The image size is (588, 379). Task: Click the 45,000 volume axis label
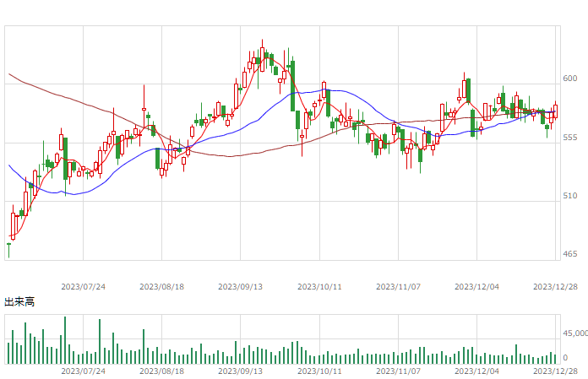574,333
